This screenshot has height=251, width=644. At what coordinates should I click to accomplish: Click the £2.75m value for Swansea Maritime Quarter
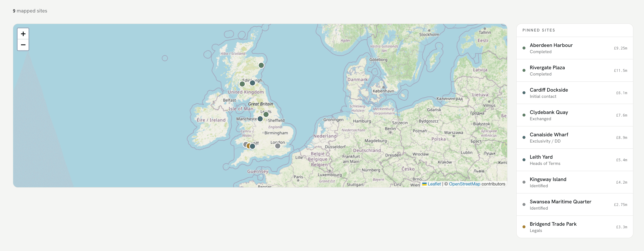[621, 205]
